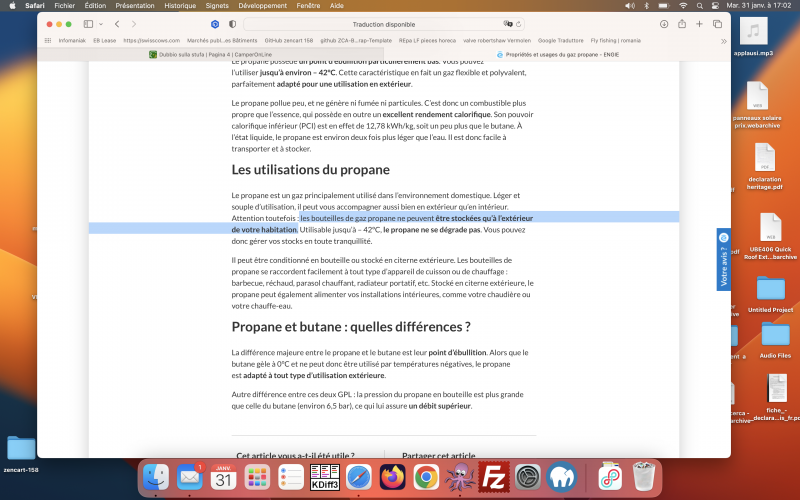Open System Settings from the Dock
Image resolution: width=800 pixels, height=500 pixels.
pos(528,478)
